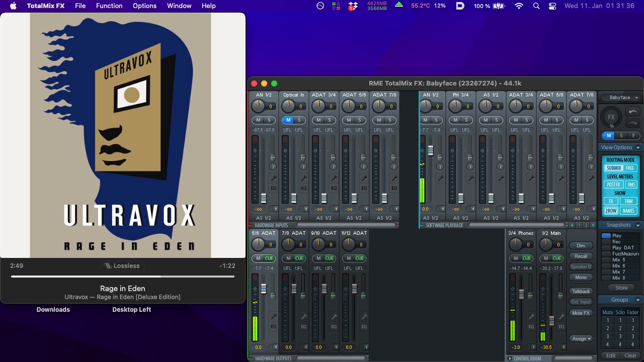644x362 pixels.
Task: Click the Recall button
Action: [x=581, y=256]
